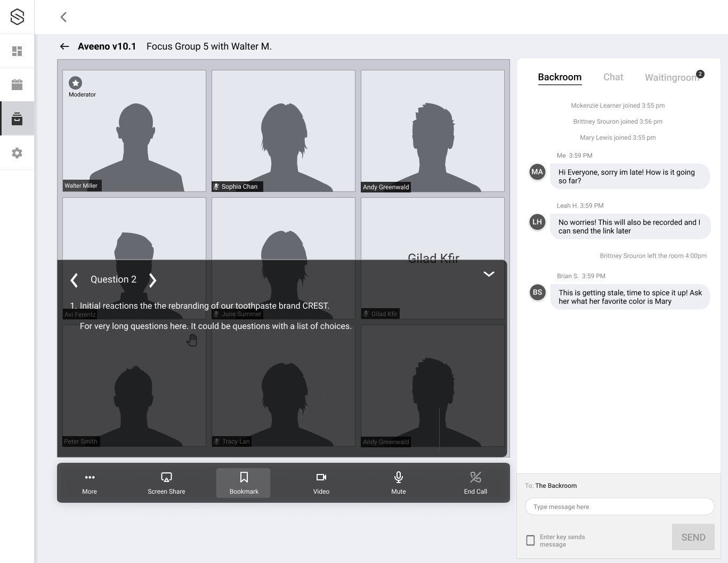Click the Type message here field

619,506
